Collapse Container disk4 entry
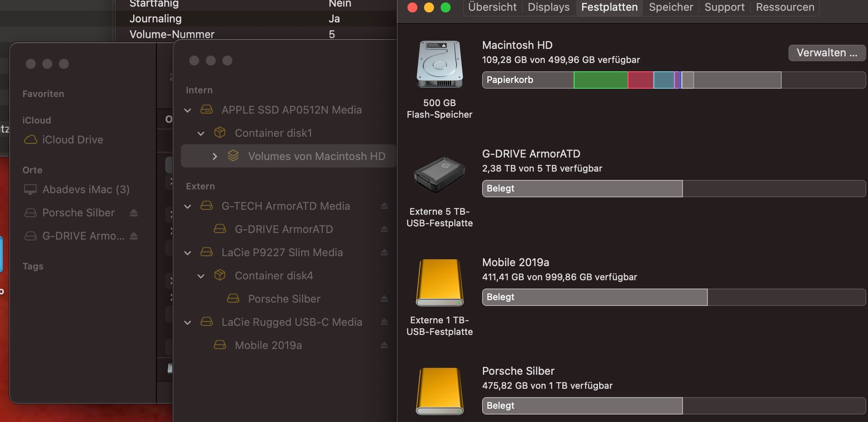 (201, 276)
